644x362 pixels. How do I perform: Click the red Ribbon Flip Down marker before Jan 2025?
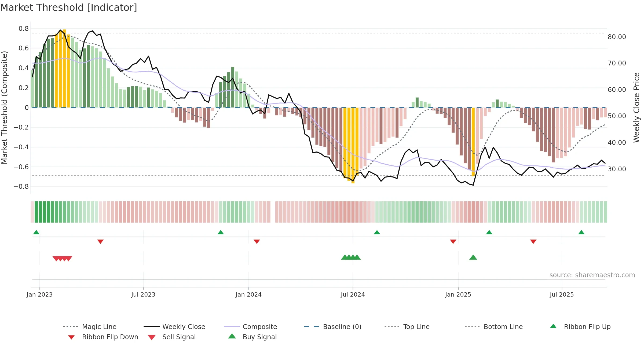(453, 242)
